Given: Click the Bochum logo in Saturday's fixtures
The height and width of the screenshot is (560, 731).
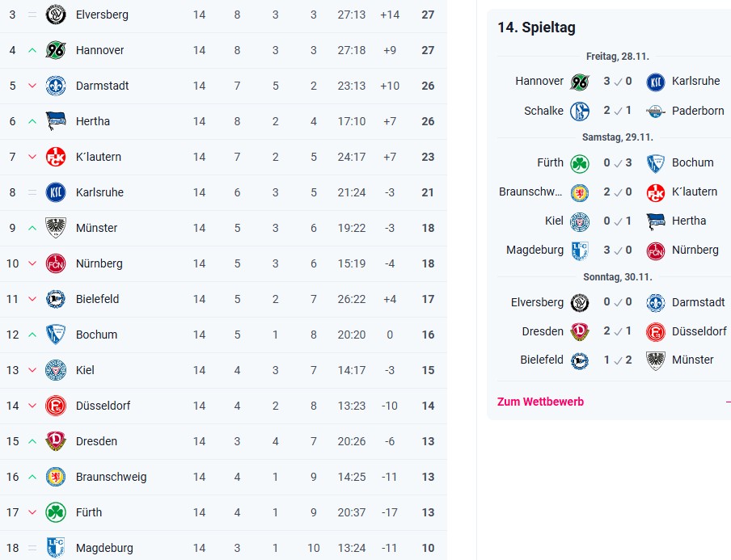Looking at the screenshot, I should (656, 162).
